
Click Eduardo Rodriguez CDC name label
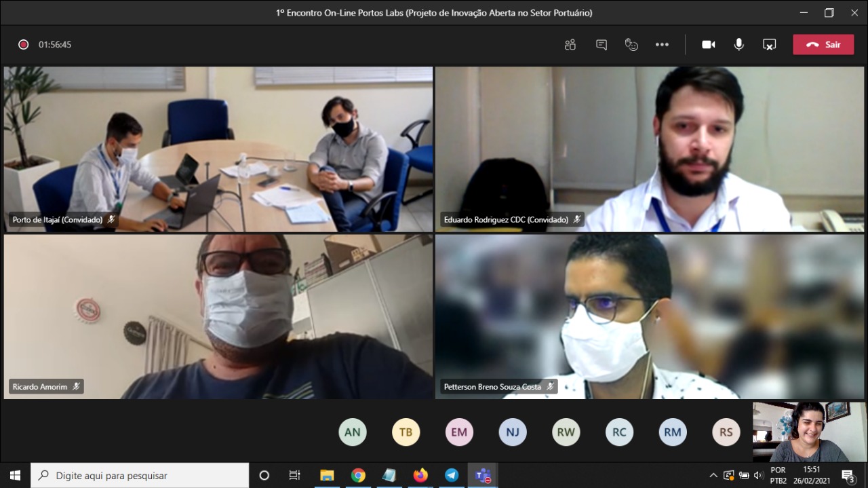coord(505,220)
